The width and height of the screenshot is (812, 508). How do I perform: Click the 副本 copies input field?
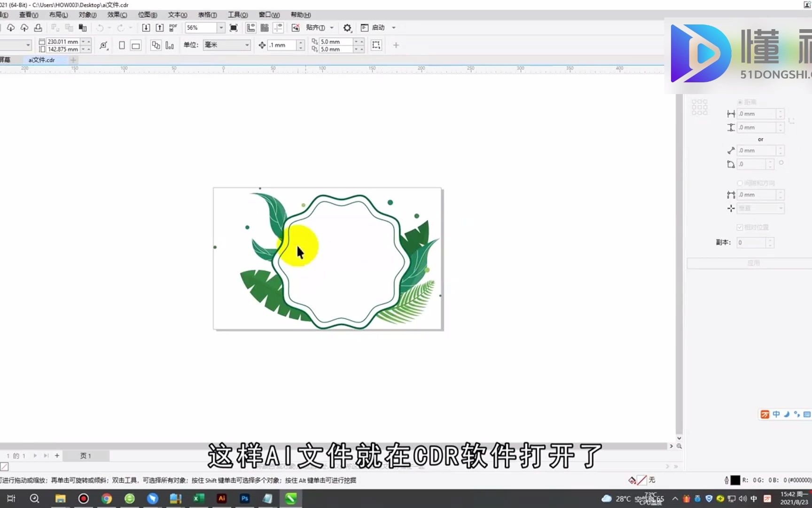pyautogui.click(x=751, y=242)
